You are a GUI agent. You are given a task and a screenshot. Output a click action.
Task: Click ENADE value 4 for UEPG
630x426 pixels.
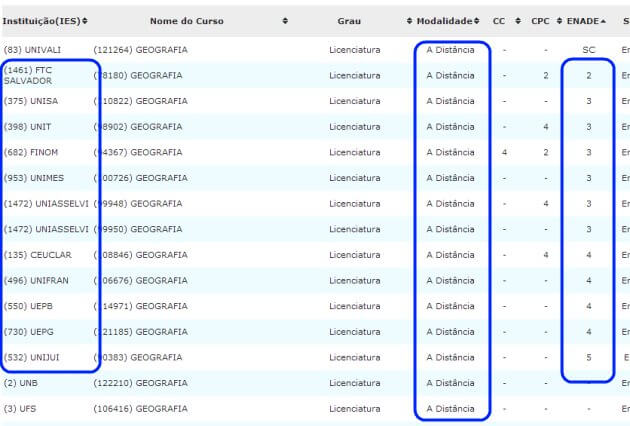[x=589, y=332]
